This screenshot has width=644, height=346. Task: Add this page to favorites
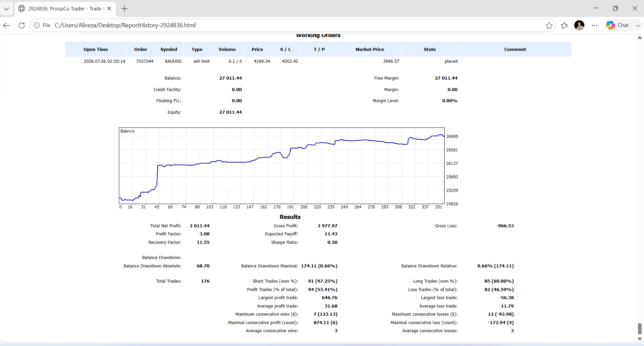pos(549,25)
